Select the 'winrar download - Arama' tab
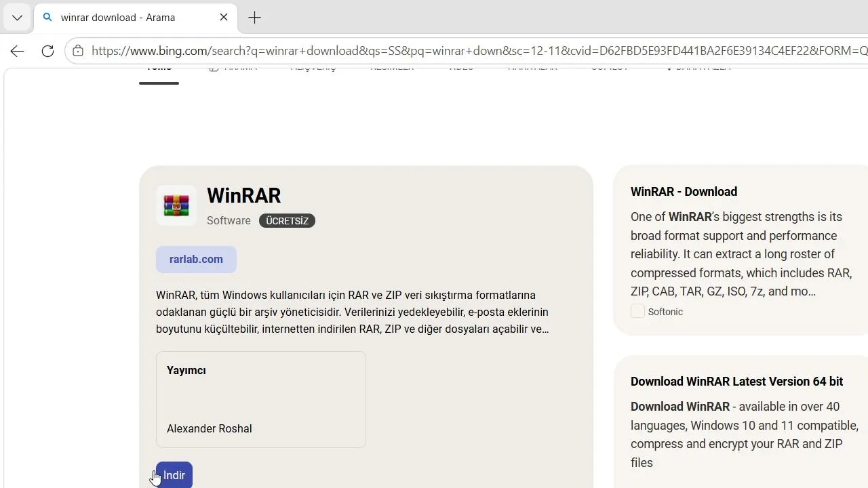This screenshot has height=488, width=868. (136, 18)
